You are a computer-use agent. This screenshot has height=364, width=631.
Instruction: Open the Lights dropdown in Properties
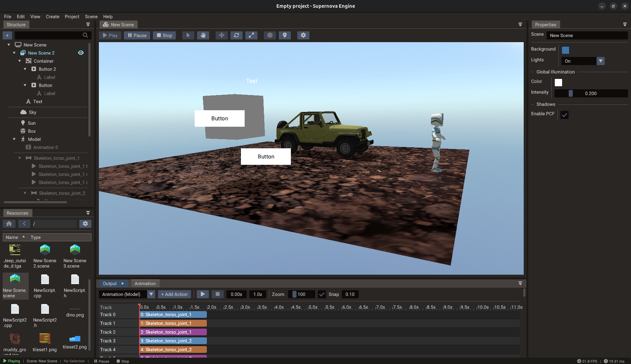point(600,61)
